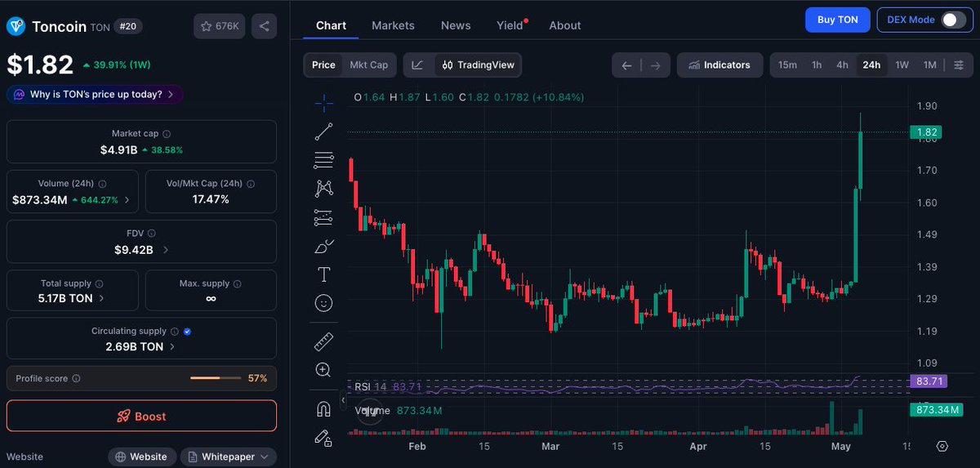Expand Total supply 5.17B TON chevron
Image resolution: width=980 pixels, height=468 pixels.
coord(101,299)
